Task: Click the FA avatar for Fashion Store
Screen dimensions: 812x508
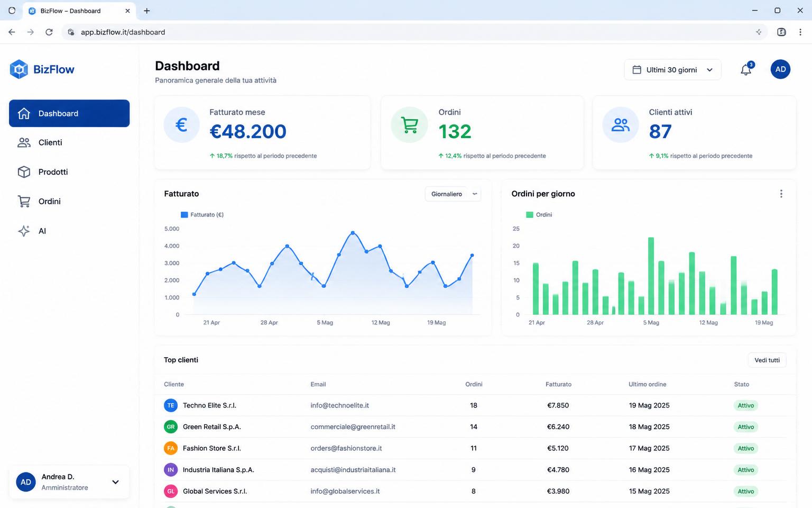Action: [x=171, y=448]
